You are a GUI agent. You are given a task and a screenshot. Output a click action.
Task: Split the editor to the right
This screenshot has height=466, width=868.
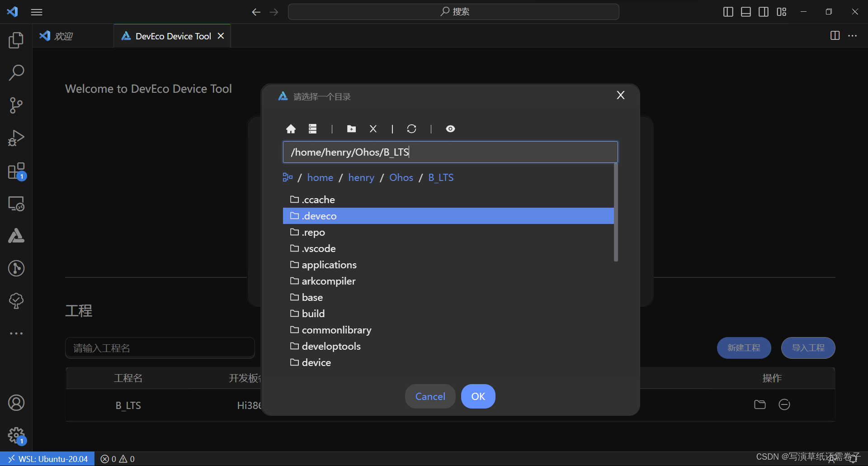(835, 35)
